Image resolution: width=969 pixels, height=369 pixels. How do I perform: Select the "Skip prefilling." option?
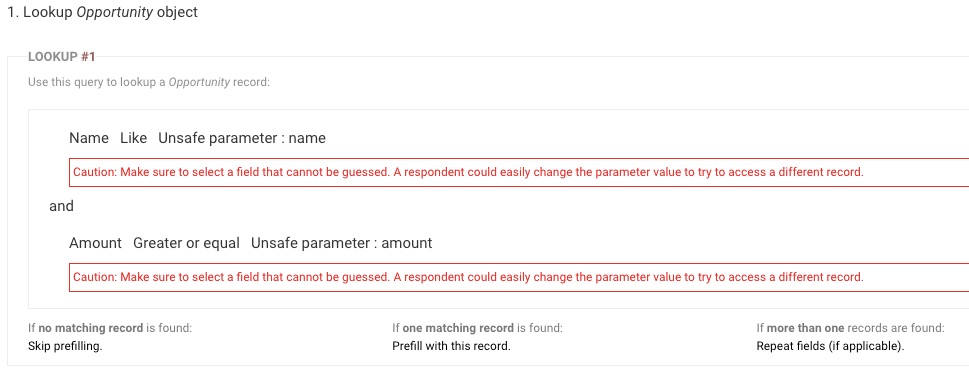pyautogui.click(x=65, y=346)
